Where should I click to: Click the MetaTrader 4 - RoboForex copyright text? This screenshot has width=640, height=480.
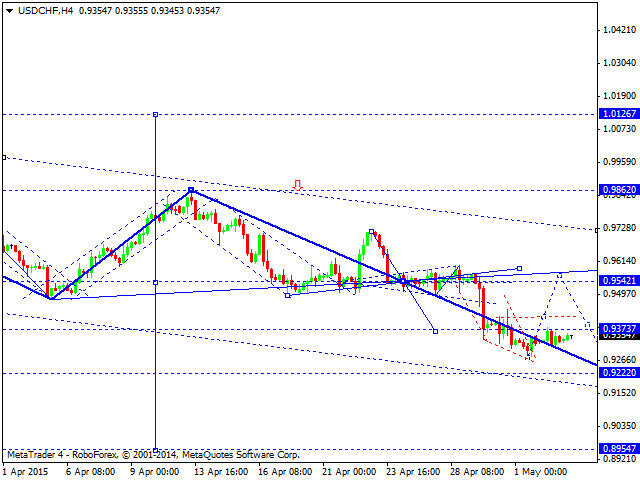153,454
